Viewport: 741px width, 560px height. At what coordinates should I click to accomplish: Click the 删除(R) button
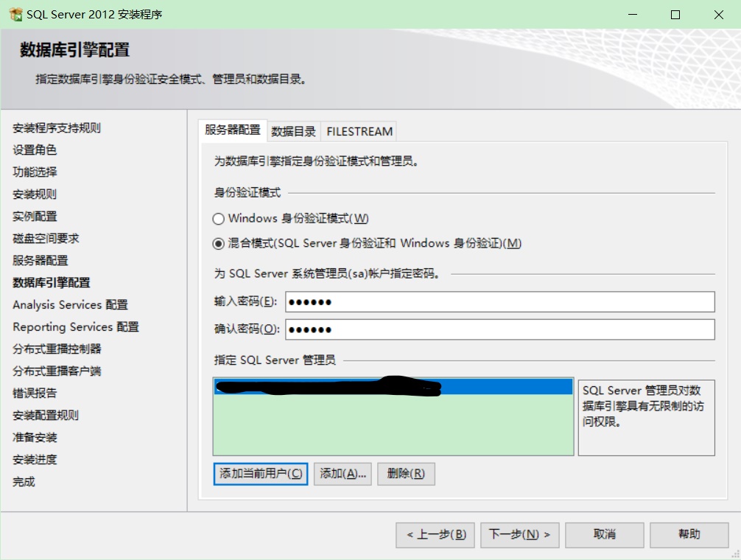(x=406, y=474)
